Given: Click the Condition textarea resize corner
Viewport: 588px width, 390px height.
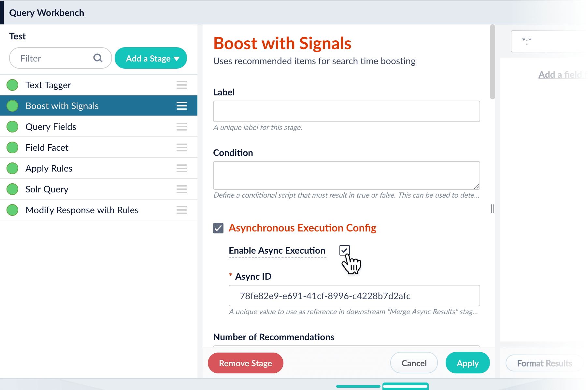Looking at the screenshot, I should click(x=476, y=186).
